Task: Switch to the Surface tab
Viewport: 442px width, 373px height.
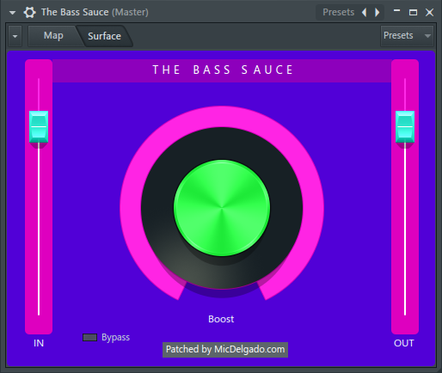Action: pos(104,36)
